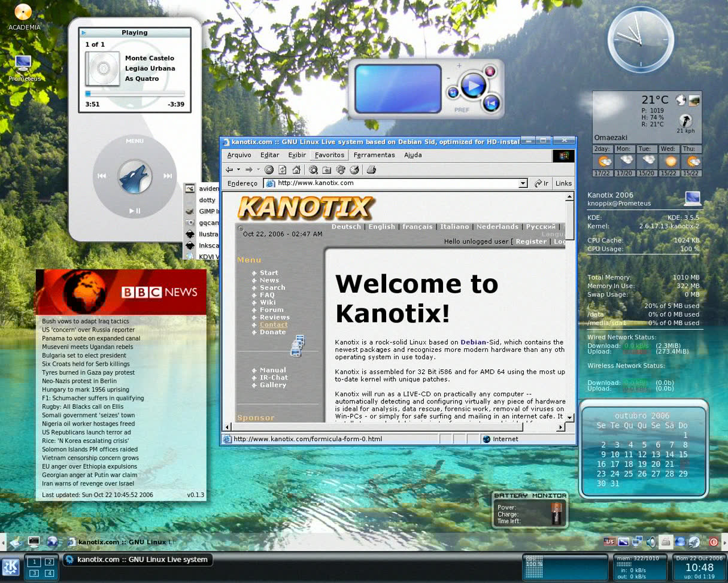Screen dimensions: 728x583
Task: Open the Arquivo menu
Action: [x=239, y=155]
